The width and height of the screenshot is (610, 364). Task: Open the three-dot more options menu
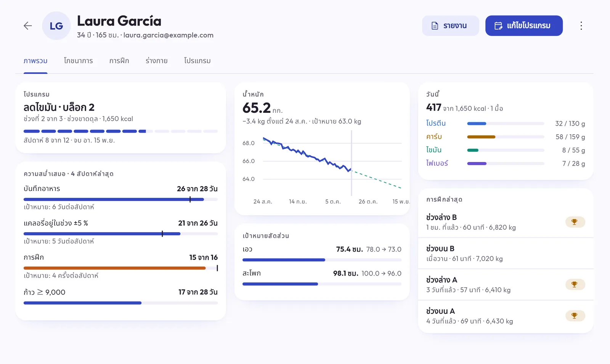(x=581, y=26)
